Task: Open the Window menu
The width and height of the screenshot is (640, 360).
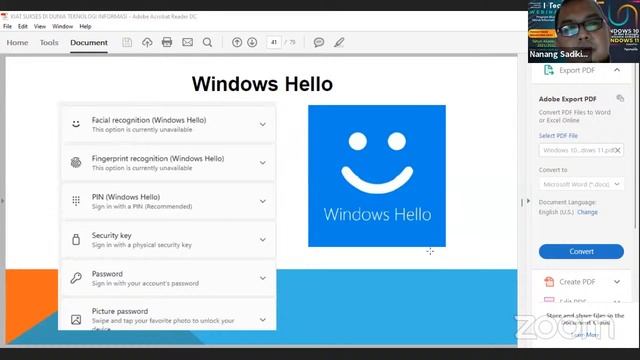Action: point(62,27)
